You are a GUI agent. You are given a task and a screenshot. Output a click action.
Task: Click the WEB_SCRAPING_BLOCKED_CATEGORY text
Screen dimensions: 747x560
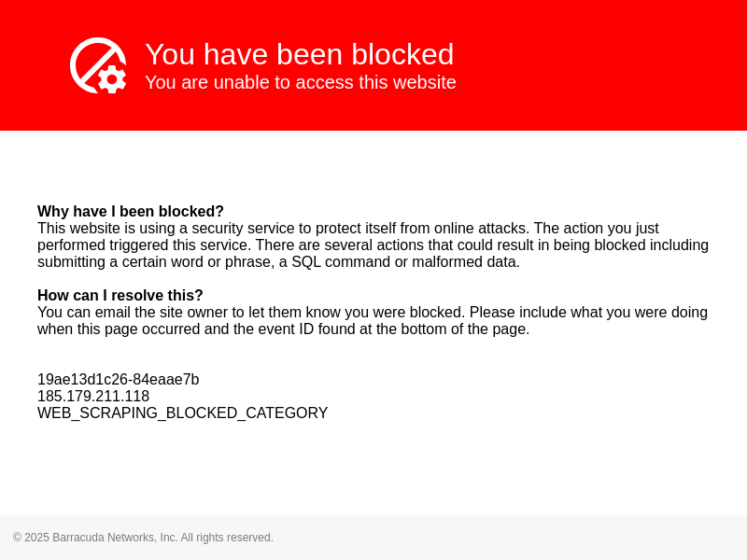tap(183, 413)
